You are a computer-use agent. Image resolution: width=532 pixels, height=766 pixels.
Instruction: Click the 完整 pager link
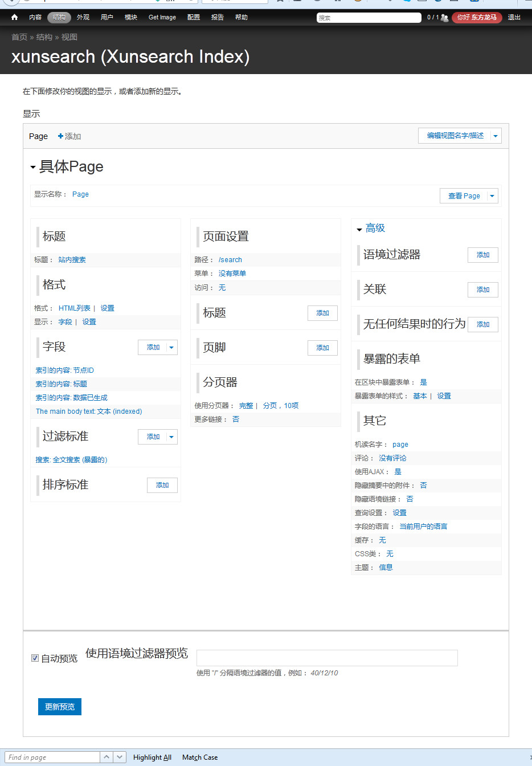[x=246, y=406]
